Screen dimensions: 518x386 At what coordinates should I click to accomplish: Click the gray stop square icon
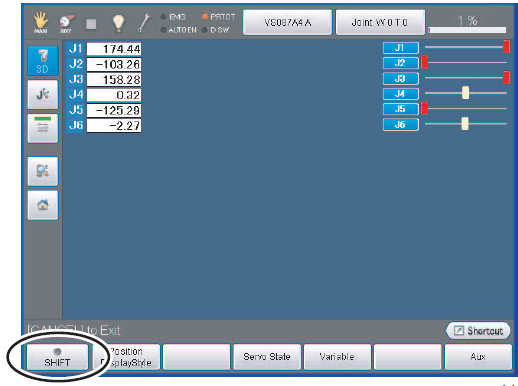click(91, 24)
